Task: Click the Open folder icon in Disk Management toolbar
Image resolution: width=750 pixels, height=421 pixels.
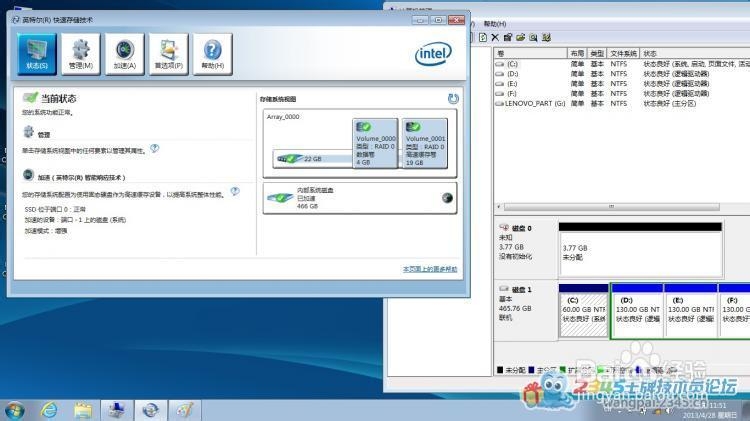Action: (520, 37)
